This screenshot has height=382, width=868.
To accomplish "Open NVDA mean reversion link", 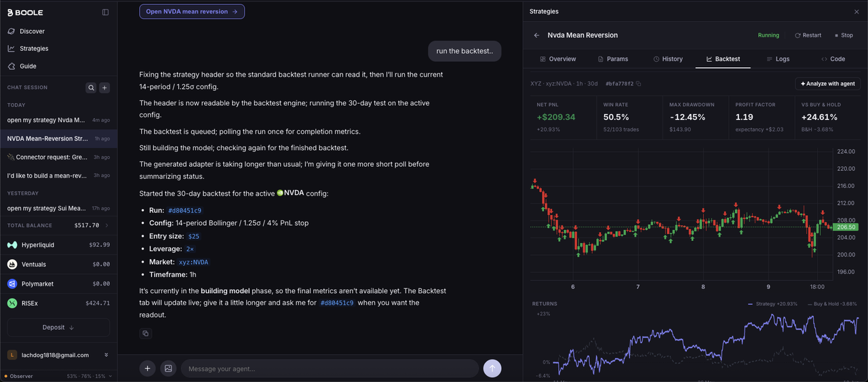I will pos(192,12).
